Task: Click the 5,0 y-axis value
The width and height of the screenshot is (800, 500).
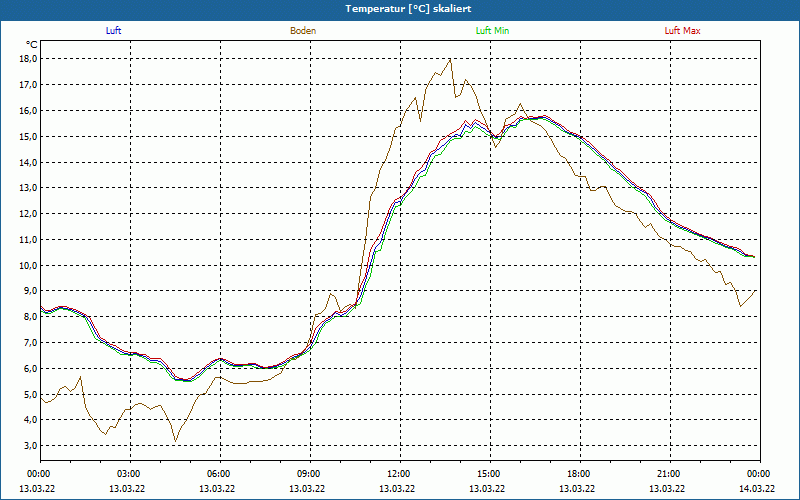Action: [31, 394]
